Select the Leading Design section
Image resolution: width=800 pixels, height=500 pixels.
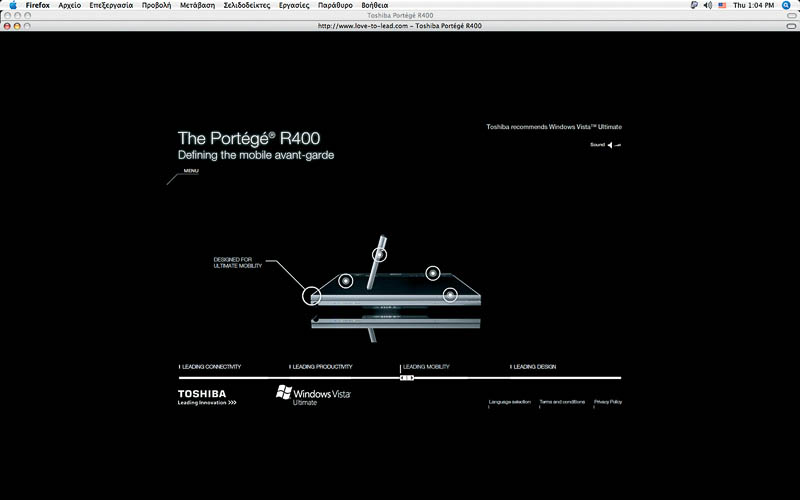pyautogui.click(x=534, y=367)
